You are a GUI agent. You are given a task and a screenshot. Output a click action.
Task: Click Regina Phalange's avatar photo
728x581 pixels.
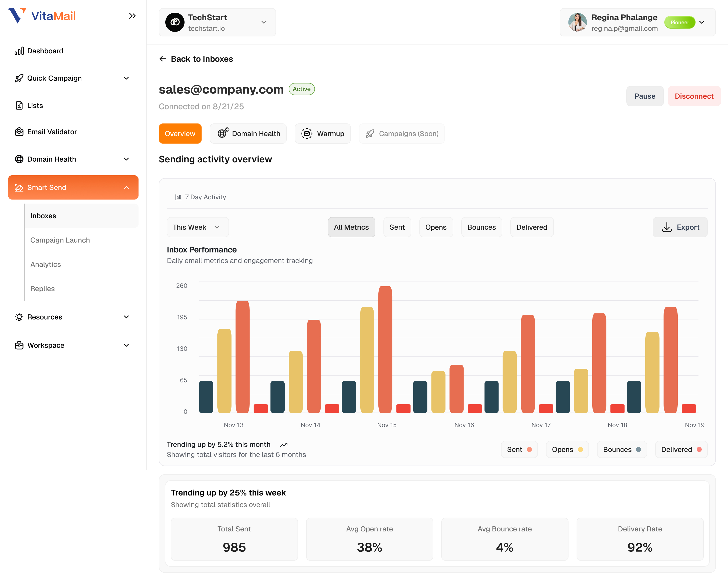coord(577,22)
